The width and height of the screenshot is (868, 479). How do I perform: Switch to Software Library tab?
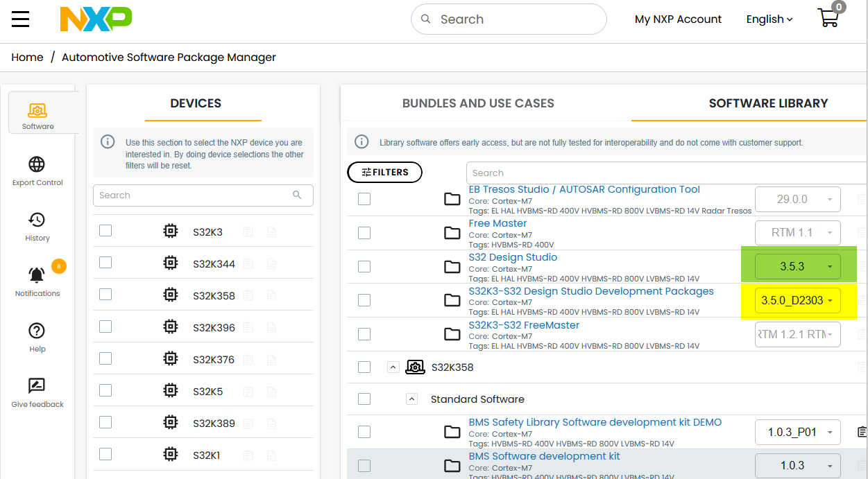pyautogui.click(x=768, y=103)
